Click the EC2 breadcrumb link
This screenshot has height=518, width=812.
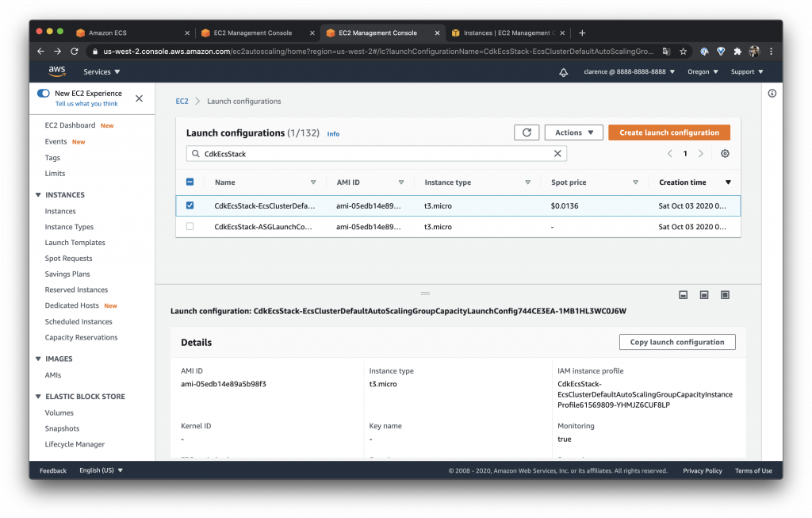pos(182,101)
